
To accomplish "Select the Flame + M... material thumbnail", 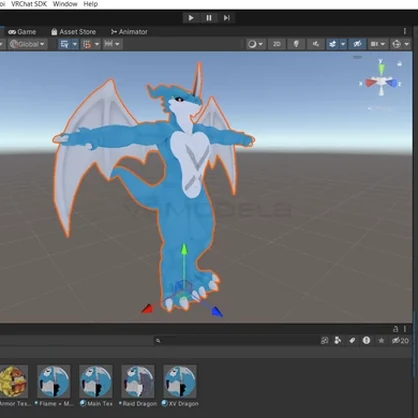I will [54, 381].
